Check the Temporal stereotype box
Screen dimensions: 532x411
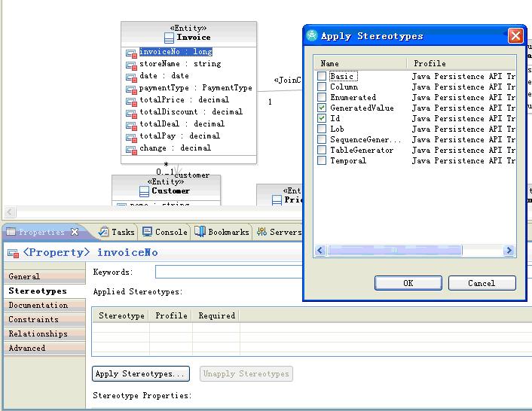click(322, 161)
